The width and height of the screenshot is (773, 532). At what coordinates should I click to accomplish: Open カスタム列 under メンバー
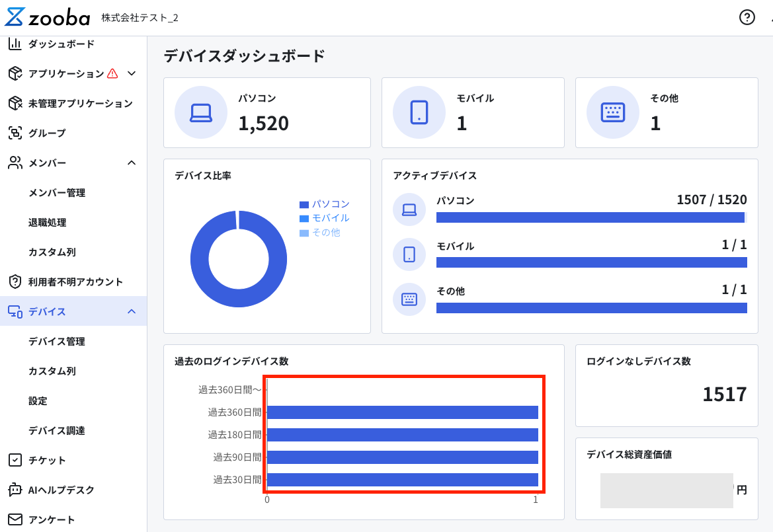[52, 252]
